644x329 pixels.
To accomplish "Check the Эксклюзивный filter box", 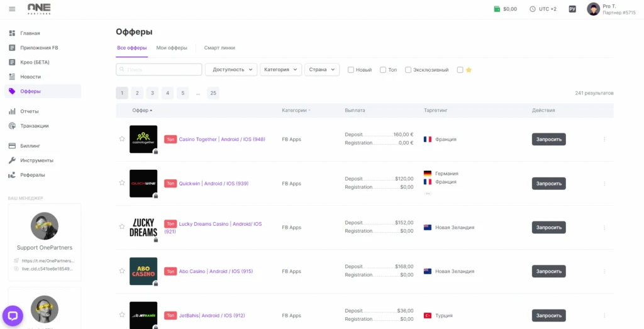I will point(408,70).
